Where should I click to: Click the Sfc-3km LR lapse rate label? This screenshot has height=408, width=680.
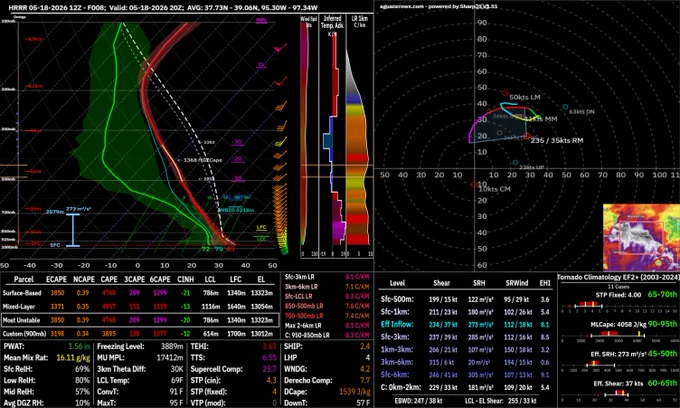click(x=302, y=277)
